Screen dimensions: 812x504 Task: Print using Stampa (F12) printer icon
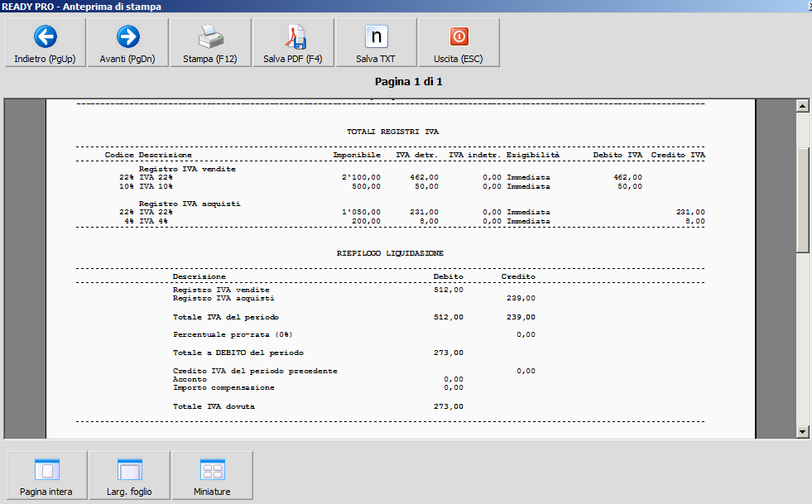[x=211, y=43]
